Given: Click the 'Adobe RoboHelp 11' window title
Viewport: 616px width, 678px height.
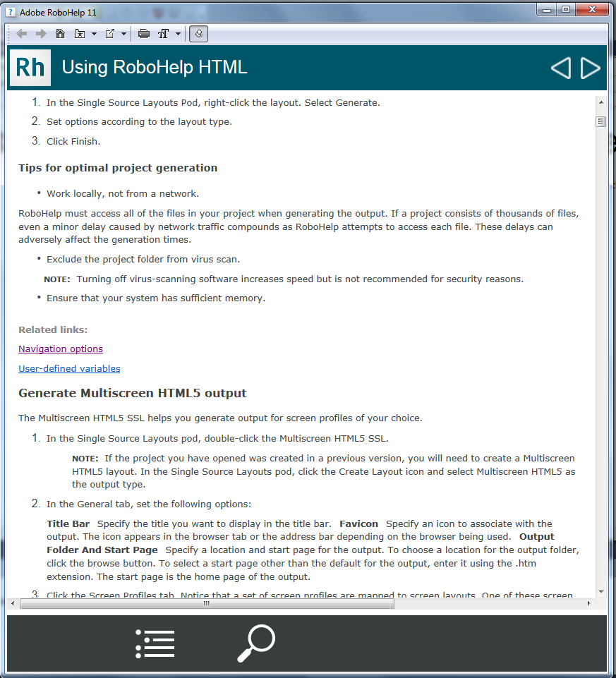Looking at the screenshot, I should 58,13.
